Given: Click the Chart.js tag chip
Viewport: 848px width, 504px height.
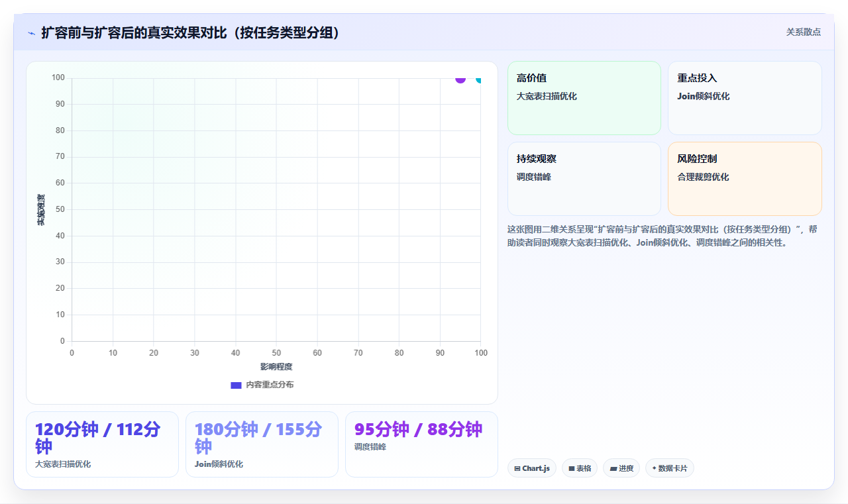Looking at the screenshot, I should click(x=532, y=468).
